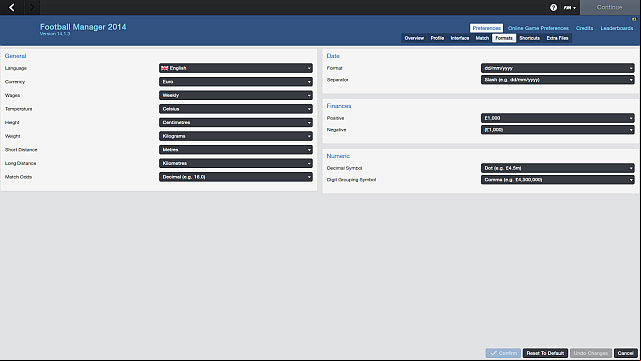Image resolution: width=641 pixels, height=361 pixels.
Task: Go back with the left arrow icon
Action: pyautogui.click(x=12, y=7)
